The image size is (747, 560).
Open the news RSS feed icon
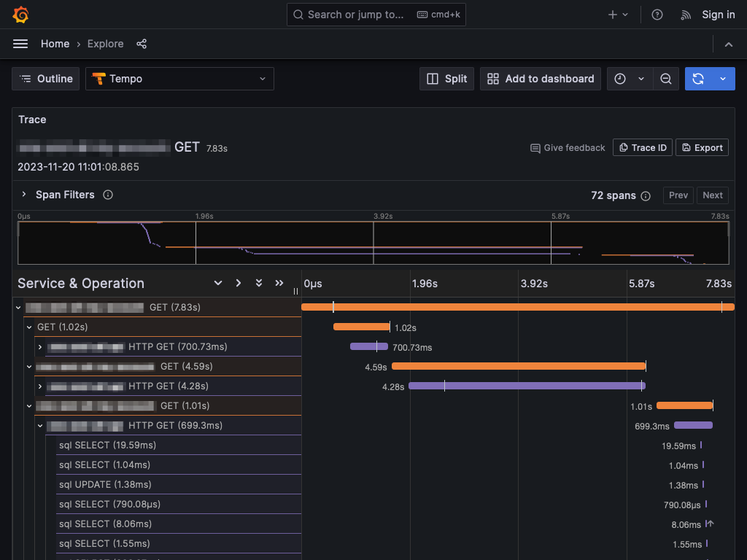pos(685,15)
